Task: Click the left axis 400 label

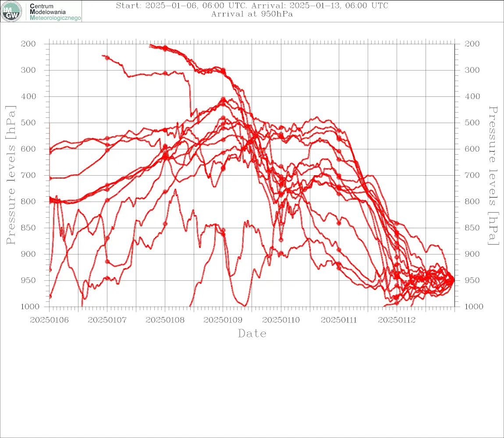Action: click(x=28, y=96)
